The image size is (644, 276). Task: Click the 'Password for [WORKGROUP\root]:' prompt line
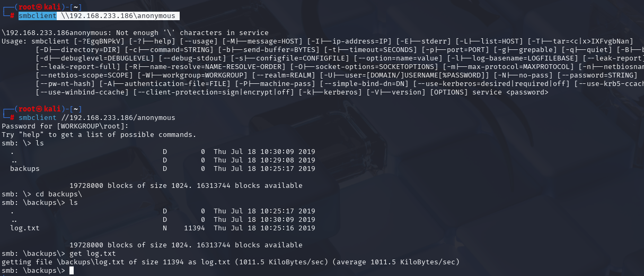tap(65, 126)
